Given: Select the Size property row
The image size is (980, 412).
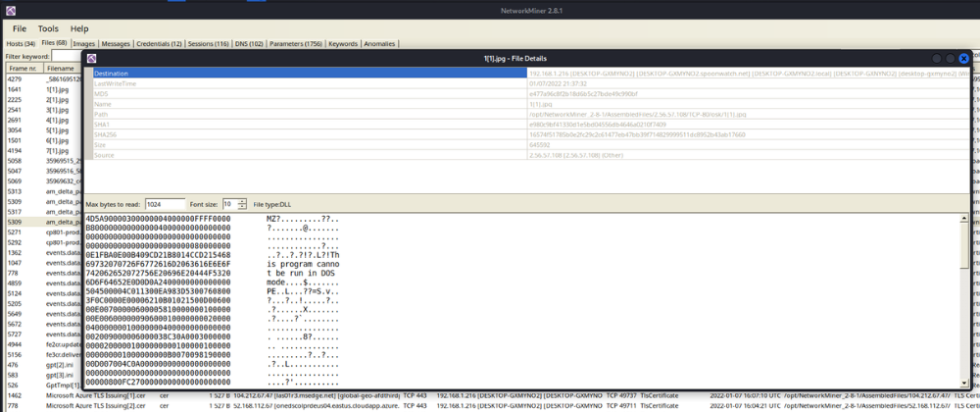Looking at the screenshot, I should 527,144.
